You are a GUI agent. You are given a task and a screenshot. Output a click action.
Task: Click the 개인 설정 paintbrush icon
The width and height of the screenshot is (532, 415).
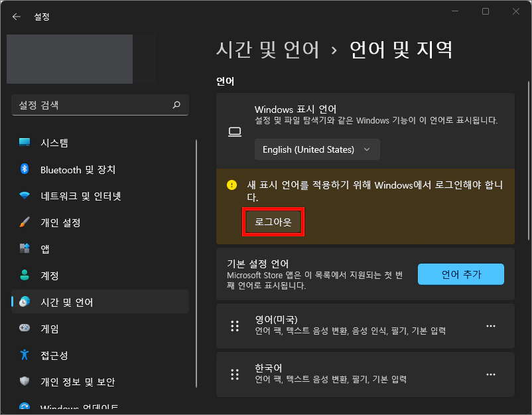25,222
